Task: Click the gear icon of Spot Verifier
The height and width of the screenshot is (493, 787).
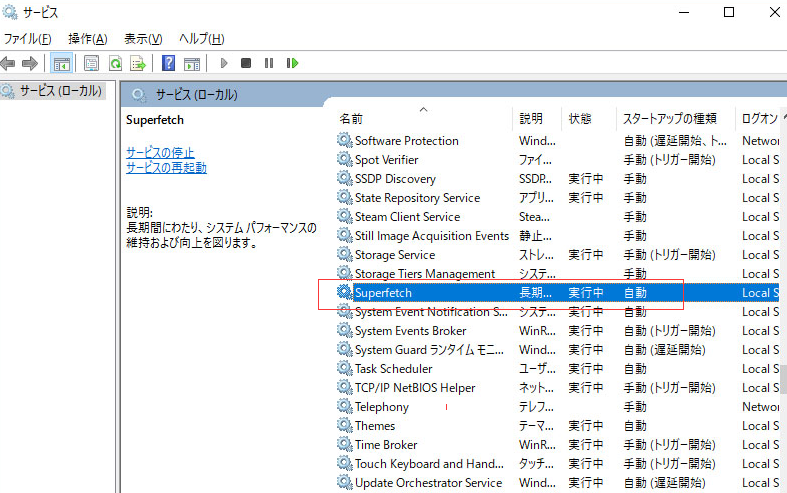Action: click(345, 159)
